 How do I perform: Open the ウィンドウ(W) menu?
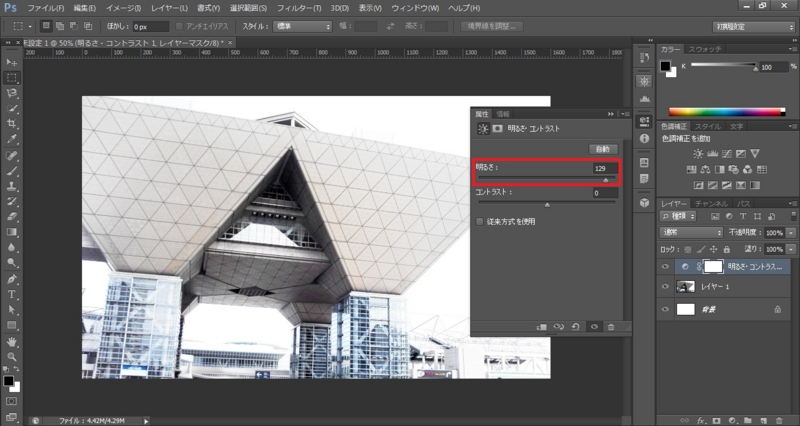pyautogui.click(x=415, y=8)
